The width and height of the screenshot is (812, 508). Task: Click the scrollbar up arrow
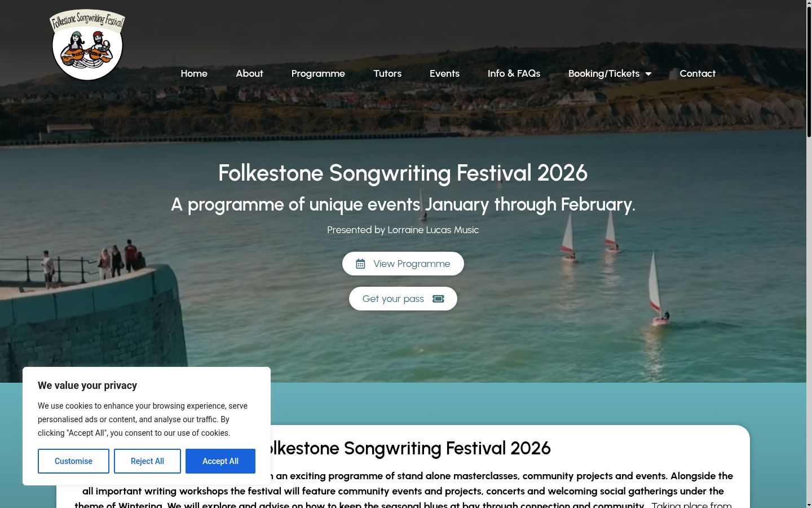809,3
